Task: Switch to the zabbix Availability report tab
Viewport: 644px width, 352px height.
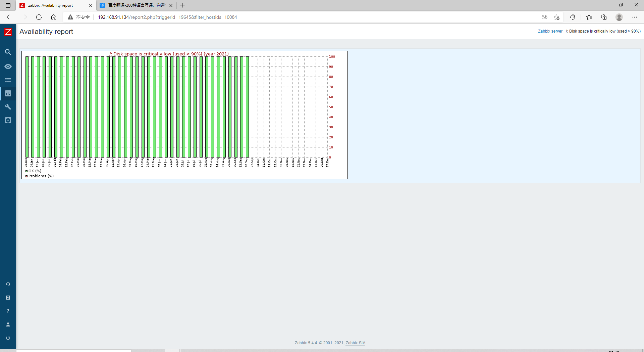Action: pos(56,5)
